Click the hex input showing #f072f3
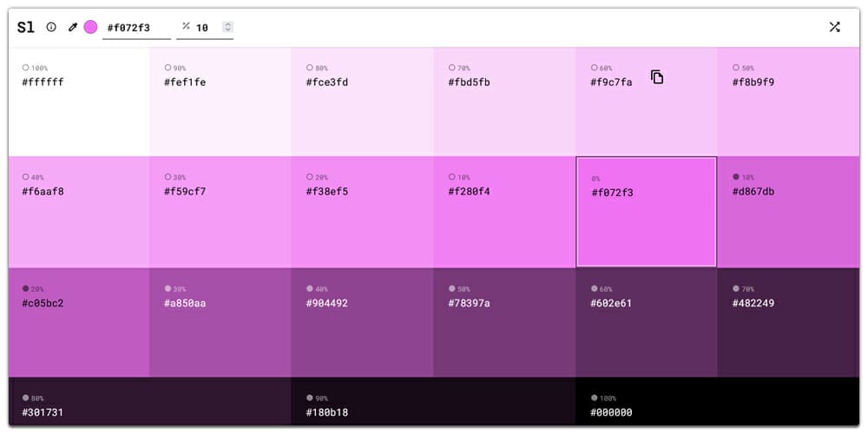 click(x=136, y=28)
